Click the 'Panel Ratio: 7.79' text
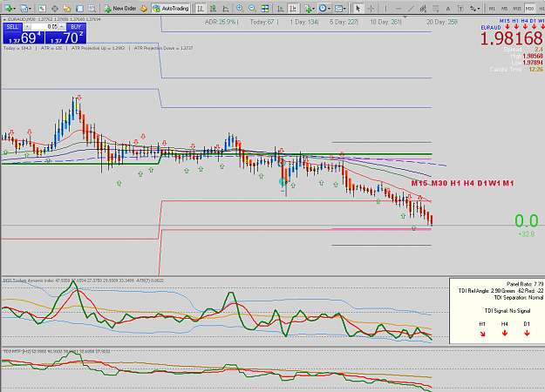Viewport: 545px width, 392px height. tap(525, 284)
